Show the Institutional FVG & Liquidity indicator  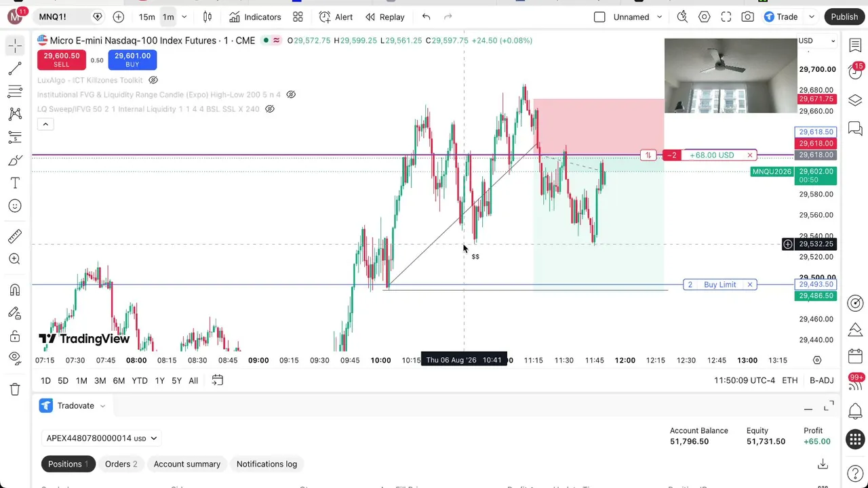click(x=291, y=94)
